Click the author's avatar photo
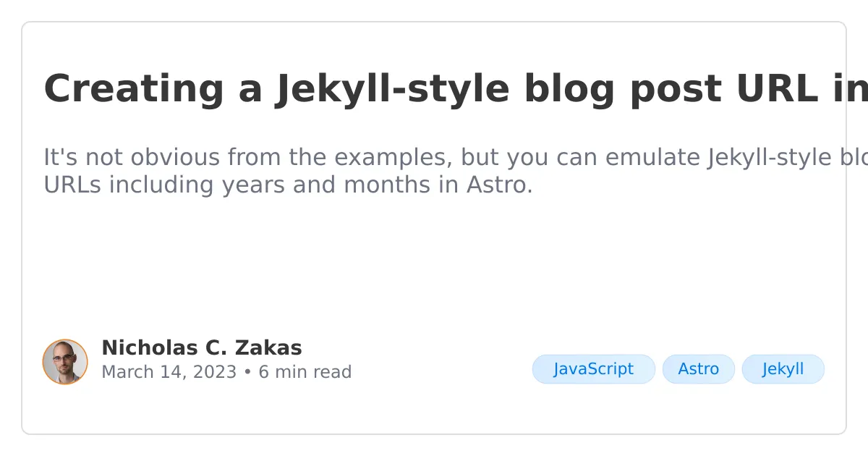Screen dimensions: 868x456 point(65,362)
